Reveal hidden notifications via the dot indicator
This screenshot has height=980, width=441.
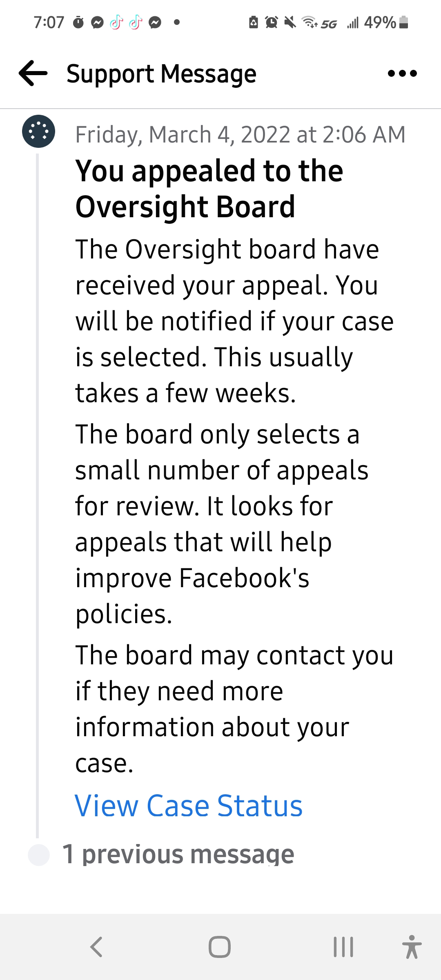(176, 22)
